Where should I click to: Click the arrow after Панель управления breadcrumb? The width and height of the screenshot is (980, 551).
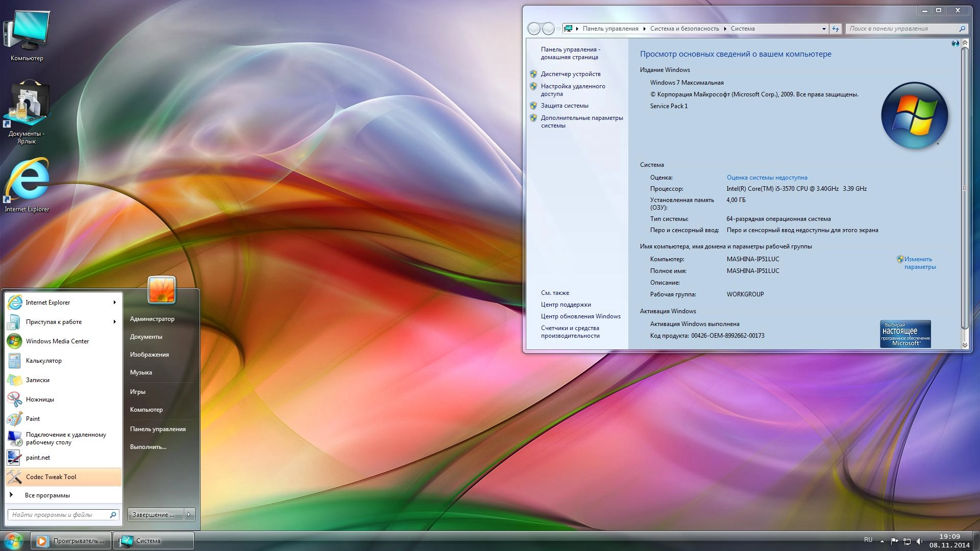(x=644, y=29)
